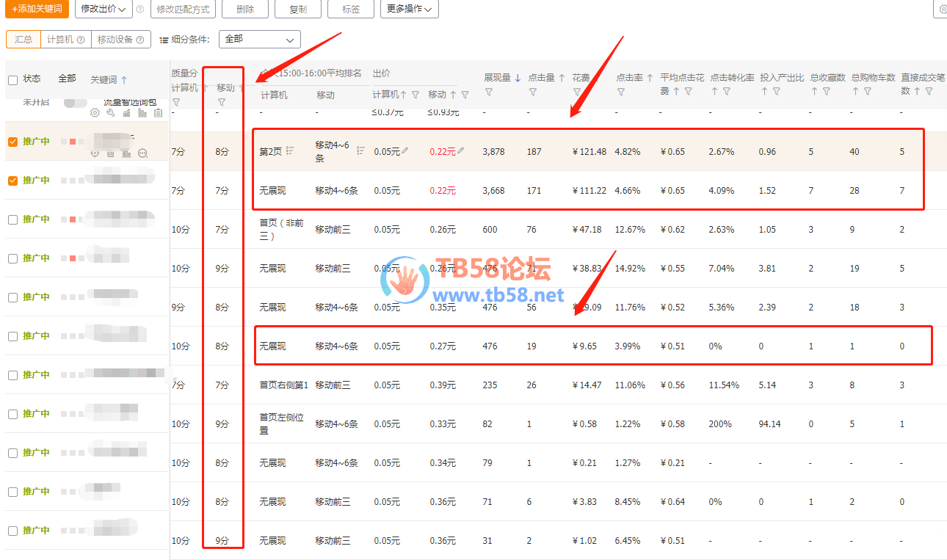Click the help icon beside 修改出价
The image size is (947, 560).
tap(140, 10)
